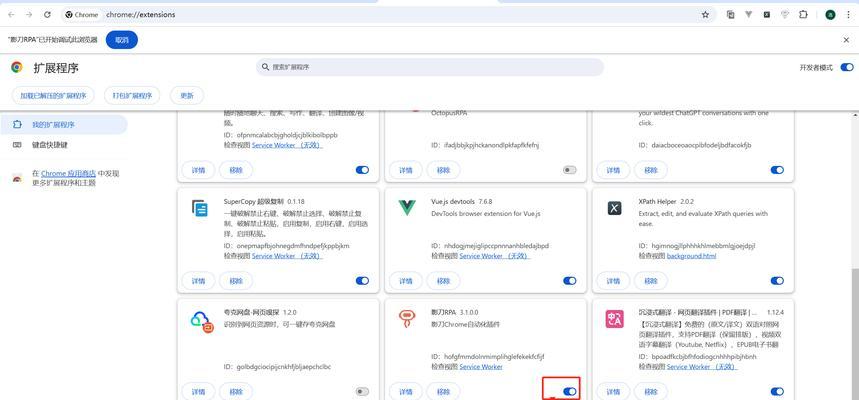Select 我的扩展程序 in the sidebar

(x=64, y=124)
